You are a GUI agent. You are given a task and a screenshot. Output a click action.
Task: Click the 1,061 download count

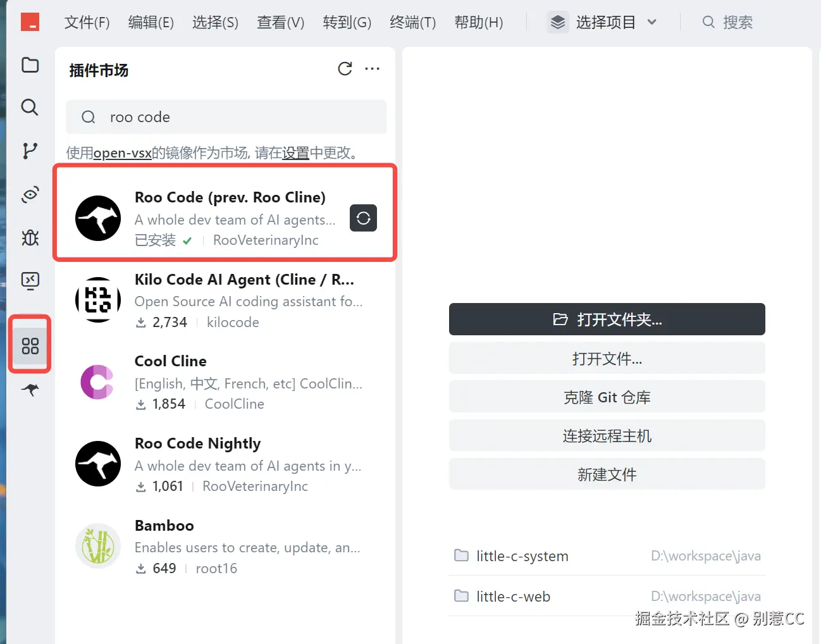coord(168,486)
